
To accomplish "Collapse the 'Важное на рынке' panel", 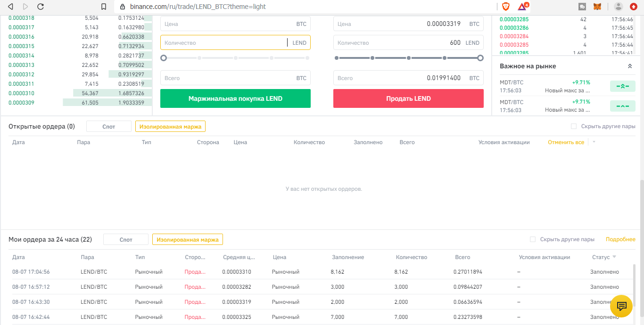I will point(630,66).
